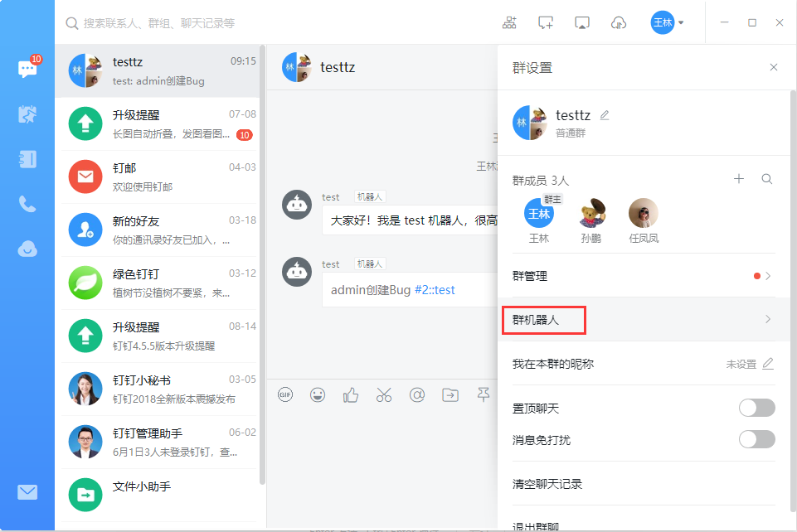
Task: Click the cloud download icon in the top bar
Action: pos(619,23)
